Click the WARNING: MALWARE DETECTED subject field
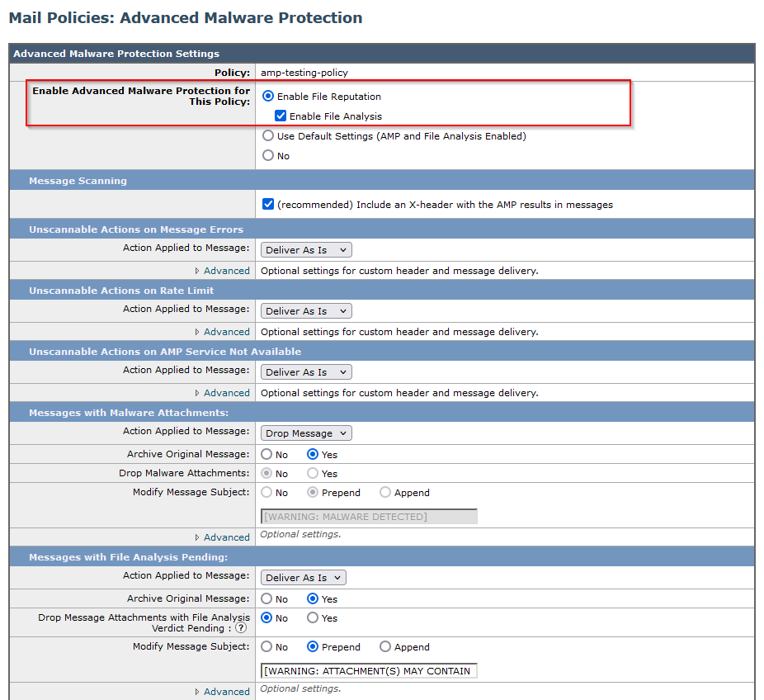 pos(369,517)
